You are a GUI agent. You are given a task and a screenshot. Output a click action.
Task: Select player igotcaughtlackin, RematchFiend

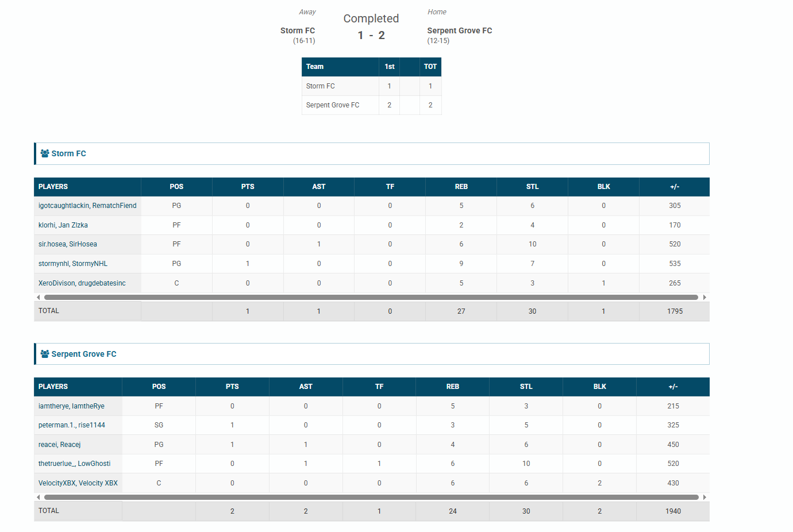tap(87, 206)
